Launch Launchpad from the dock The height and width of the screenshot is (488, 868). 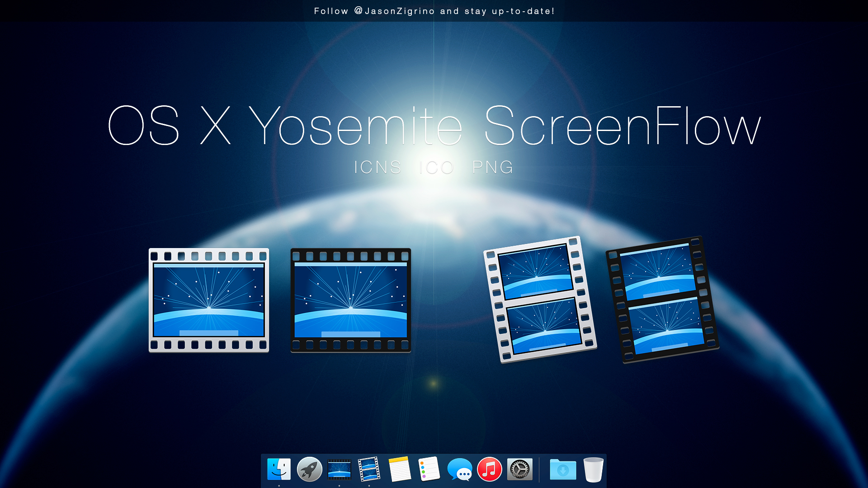309,470
